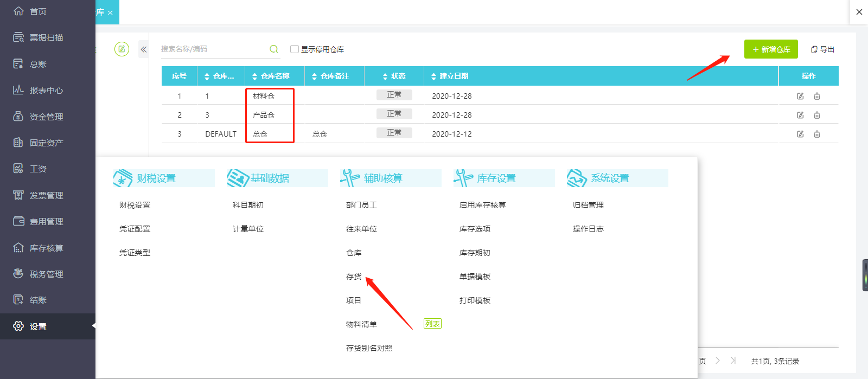Click the search magnifier icon
The height and width of the screenshot is (379, 868).
tap(274, 49)
